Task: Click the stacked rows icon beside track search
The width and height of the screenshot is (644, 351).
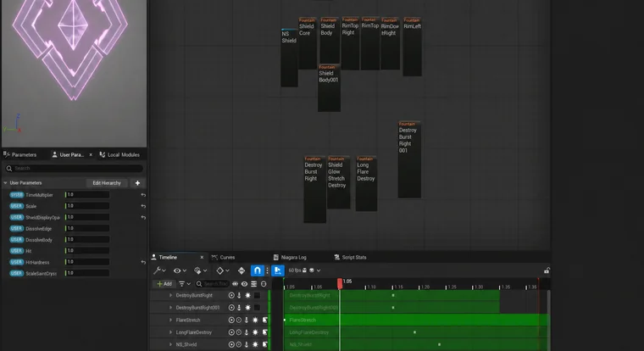Action: [254, 283]
